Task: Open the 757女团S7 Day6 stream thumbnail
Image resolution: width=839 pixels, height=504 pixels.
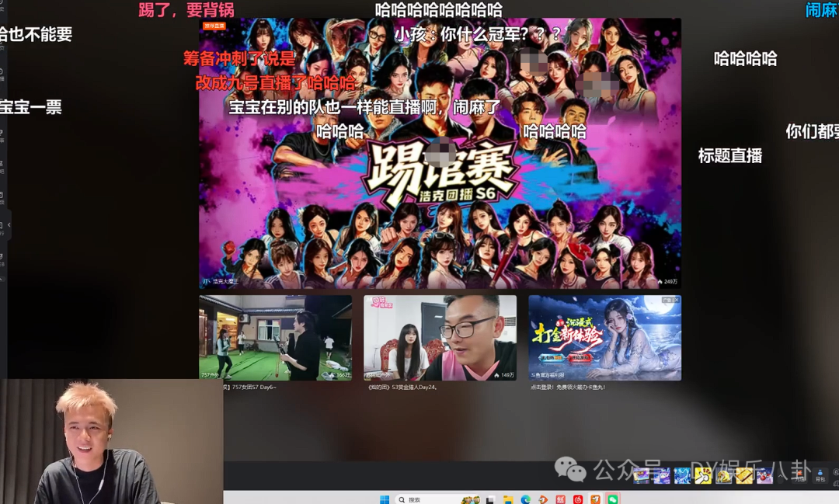Action: point(275,338)
